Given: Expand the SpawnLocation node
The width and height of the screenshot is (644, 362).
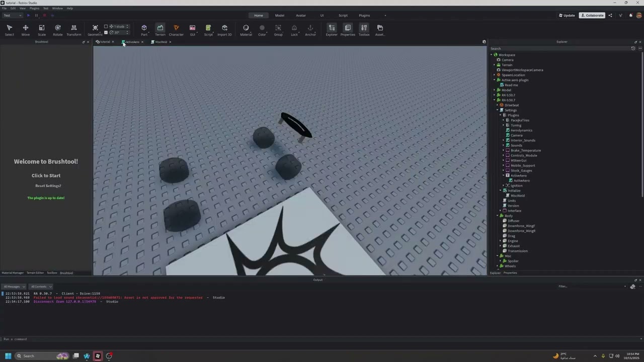Looking at the screenshot, I should [495, 75].
